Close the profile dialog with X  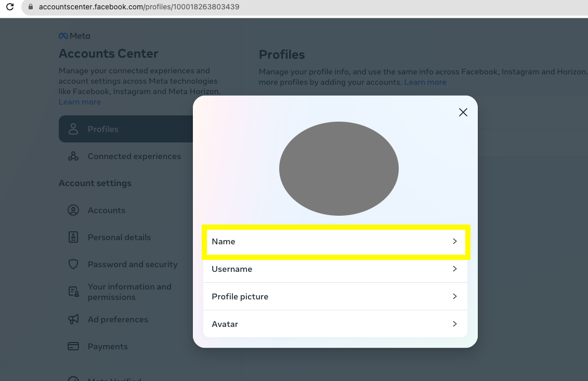point(463,112)
